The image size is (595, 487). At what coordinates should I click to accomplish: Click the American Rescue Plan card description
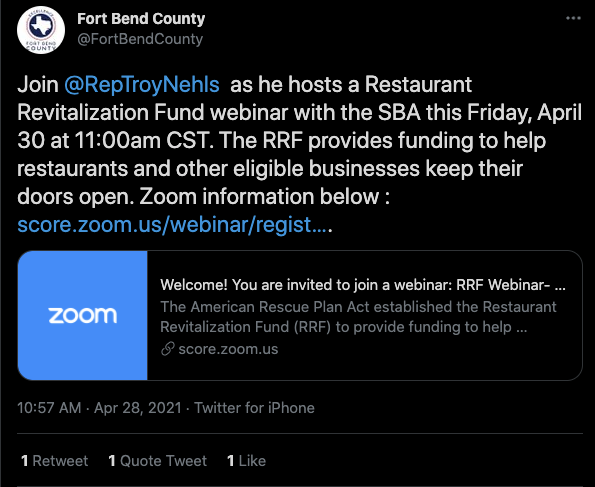click(x=358, y=317)
